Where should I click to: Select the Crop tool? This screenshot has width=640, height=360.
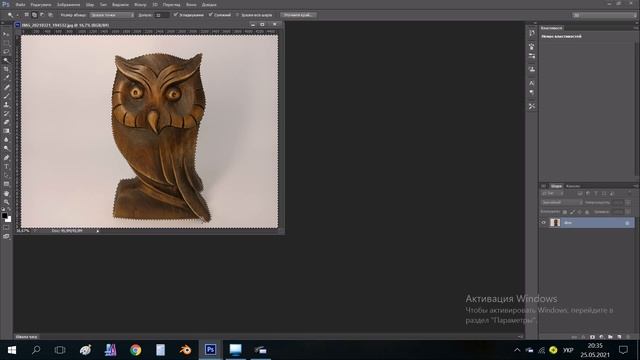click(6, 69)
